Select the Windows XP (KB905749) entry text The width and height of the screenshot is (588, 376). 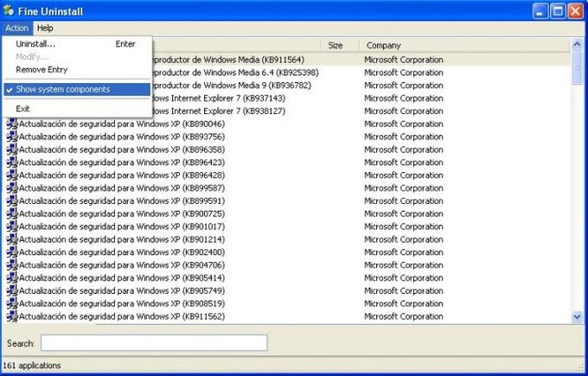tap(122, 290)
